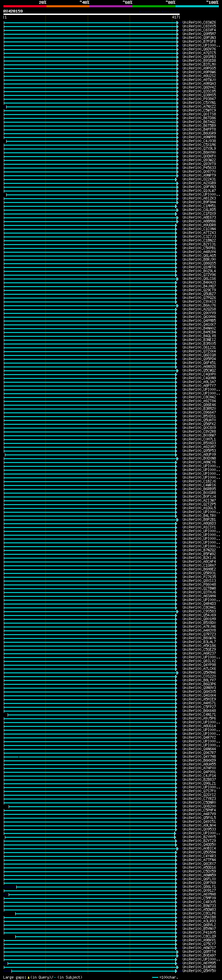Select hit label UniRef100_B6TD86
This screenshot has width=222, height=980.
[x=199, y=118]
